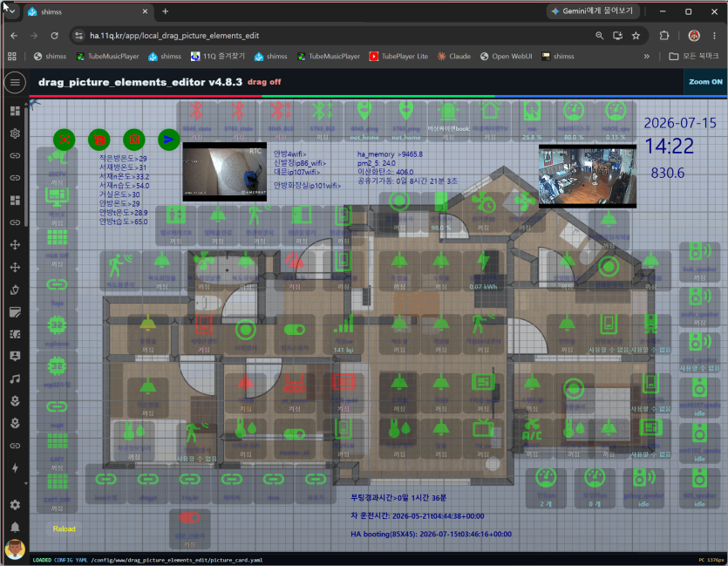Flip the green toggle switch left of 141 lqi

pos(295,330)
